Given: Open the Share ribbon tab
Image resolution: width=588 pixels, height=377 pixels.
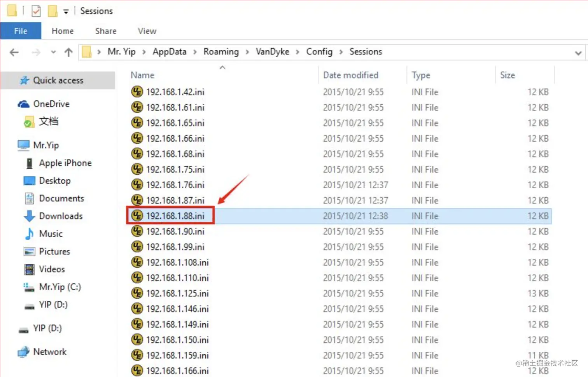Looking at the screenshot, I should tap(106, 31).
